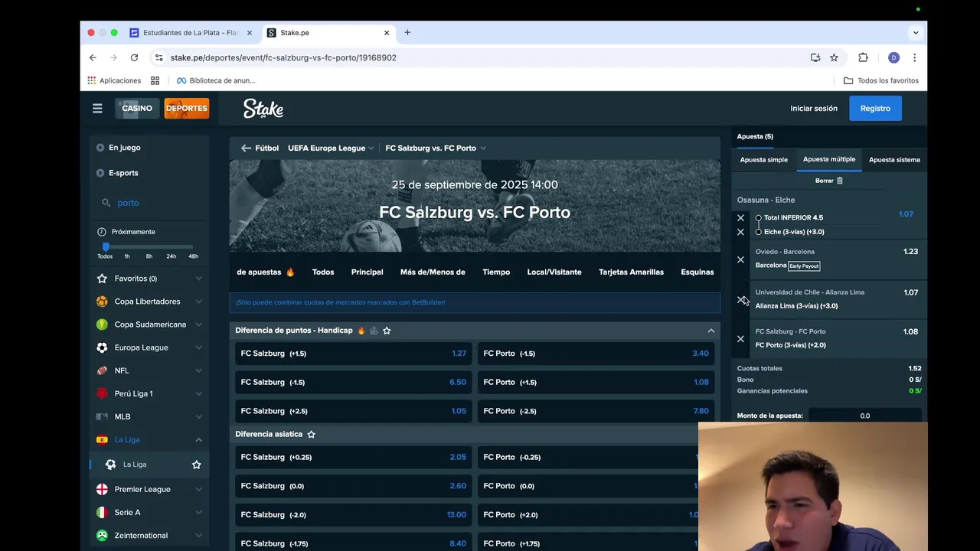Click the search magnifier icon beside porto
The width and height of the screenshot is (980, 551).
point(106,203)
